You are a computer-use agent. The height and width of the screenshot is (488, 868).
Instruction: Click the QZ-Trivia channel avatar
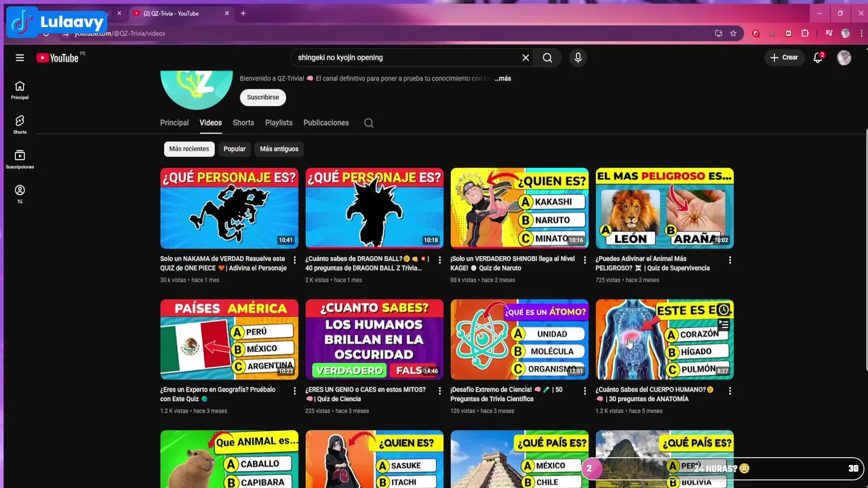pos(197,89)
